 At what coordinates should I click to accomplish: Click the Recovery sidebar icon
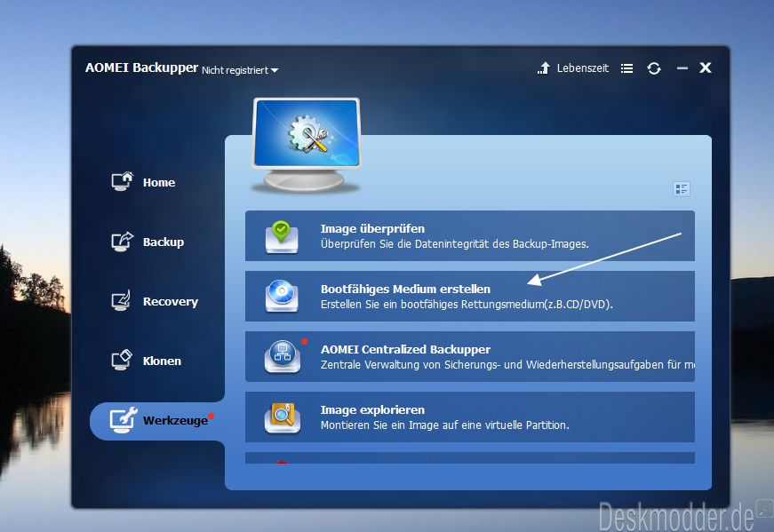coord(121,300)
